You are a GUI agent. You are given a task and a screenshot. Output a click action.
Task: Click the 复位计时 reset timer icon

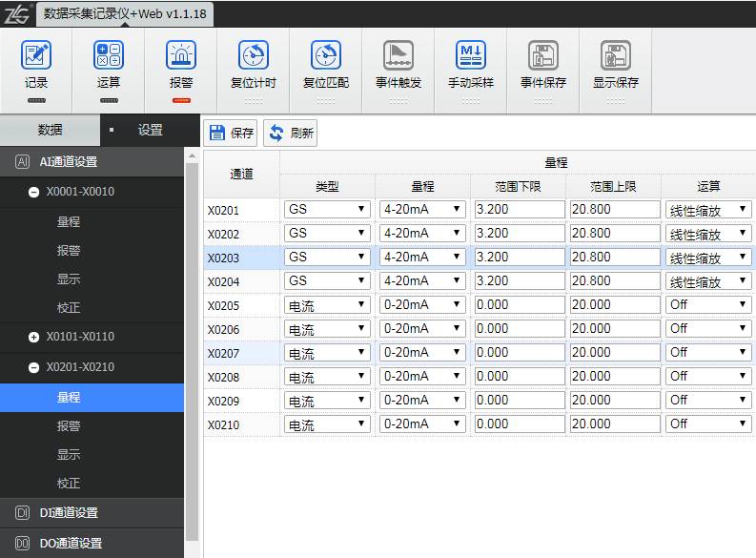254,55
